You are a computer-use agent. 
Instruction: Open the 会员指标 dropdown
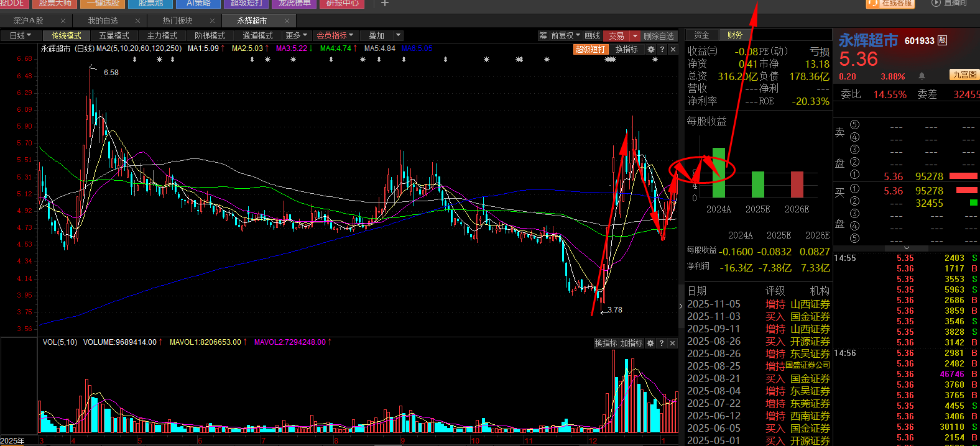[x=335, y=35]
